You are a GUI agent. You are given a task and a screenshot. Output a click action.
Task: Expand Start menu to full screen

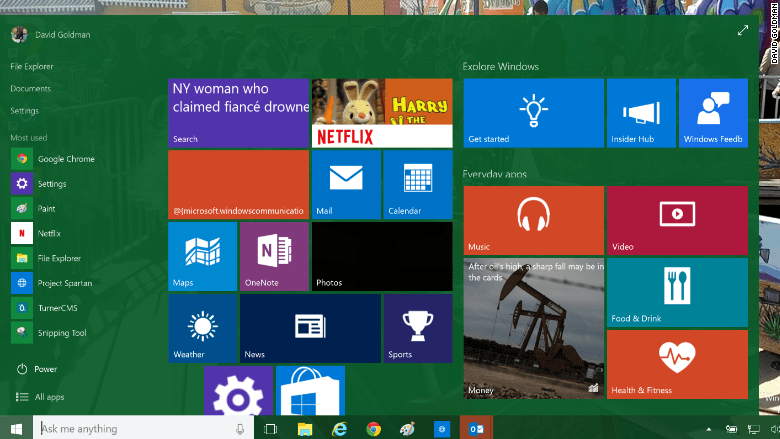(743, 30)
